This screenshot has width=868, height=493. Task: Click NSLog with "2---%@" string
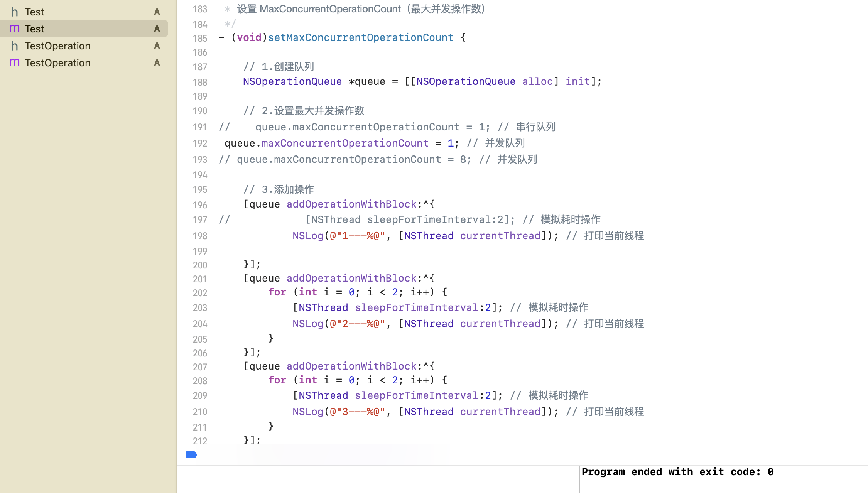click(425, 324)
